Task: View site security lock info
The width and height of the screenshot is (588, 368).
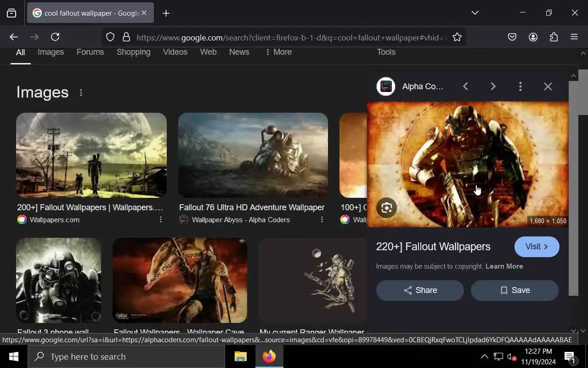Action: (x=126, y=37)
